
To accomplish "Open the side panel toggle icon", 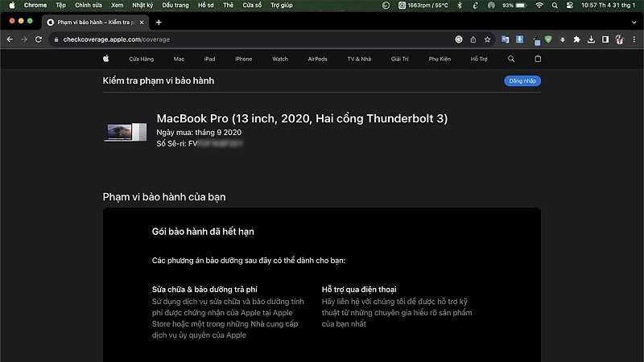I will coord(605,39).
